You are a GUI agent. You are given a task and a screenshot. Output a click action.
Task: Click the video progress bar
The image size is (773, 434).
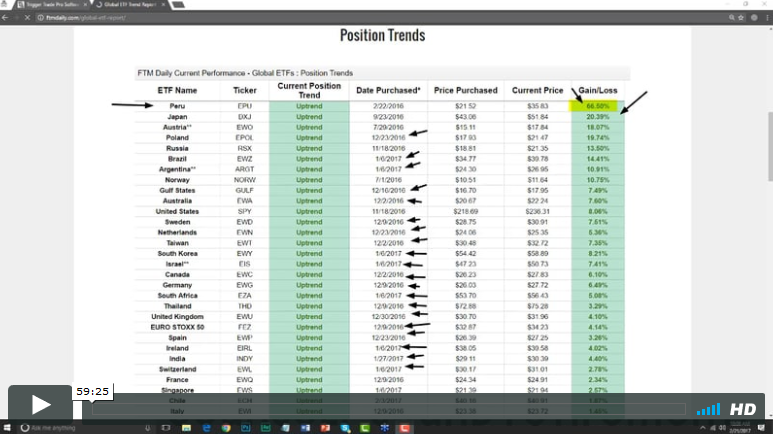coord(390,409)
